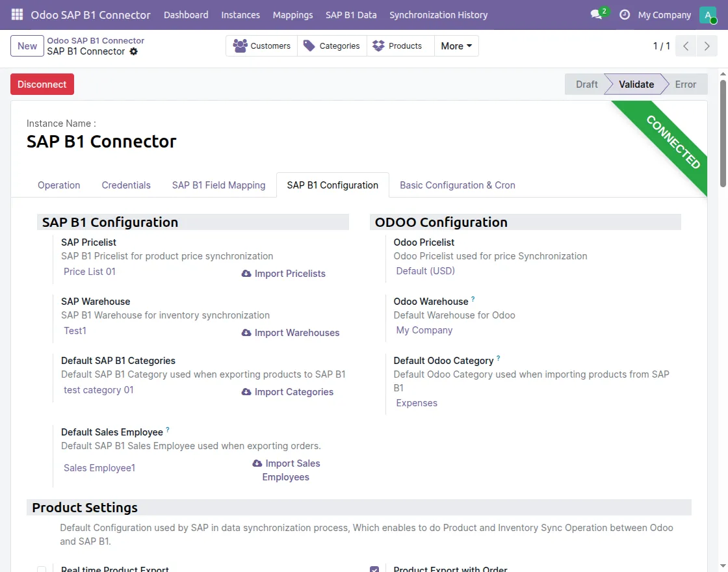Open the activities clock icon
This screenshot has width=728, height=572.
tap(625, 15)
